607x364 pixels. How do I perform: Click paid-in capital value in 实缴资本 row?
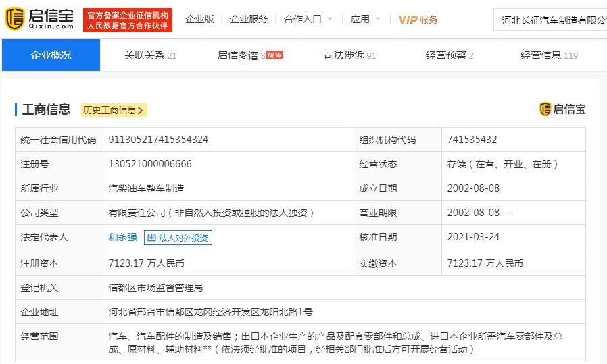(x=485, y=263)
